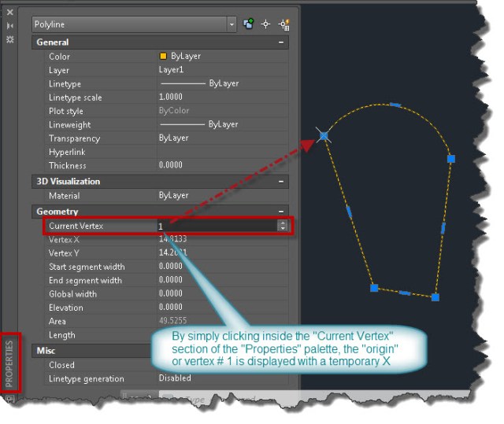Select the Length property row label
This screenshot has height=424, width=504.
62,335
